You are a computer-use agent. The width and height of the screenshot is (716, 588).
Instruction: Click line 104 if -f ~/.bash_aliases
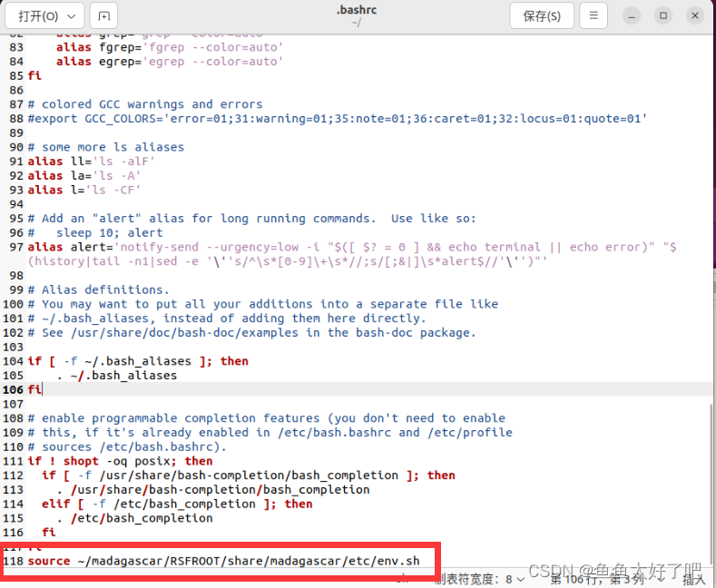(x=138, y=361)
